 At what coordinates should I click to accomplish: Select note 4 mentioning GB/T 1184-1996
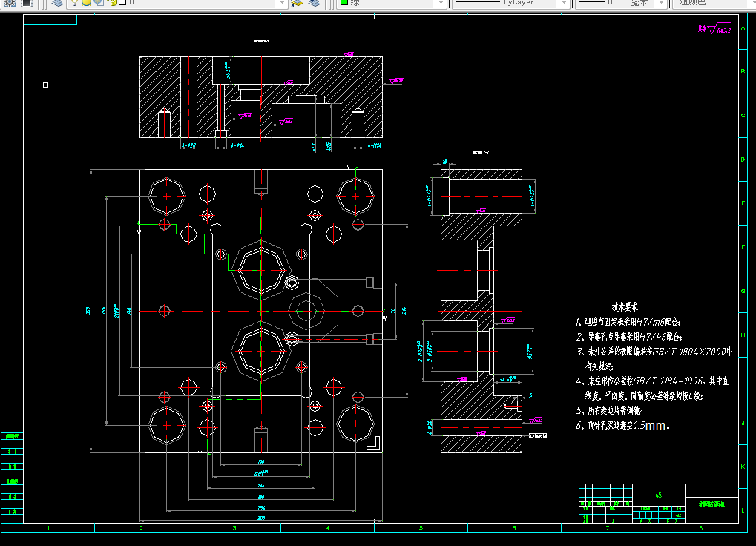click(x=652, y=388)
